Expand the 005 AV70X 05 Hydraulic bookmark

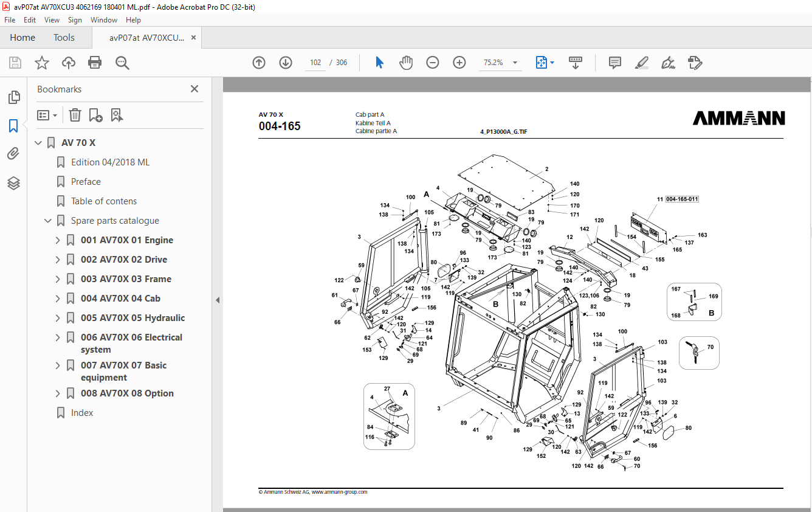58,318
